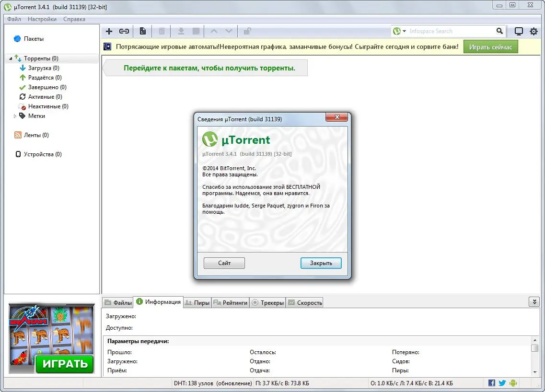Click the Играть сейчас ad button
545x392 pixels.
click(490, 47)
